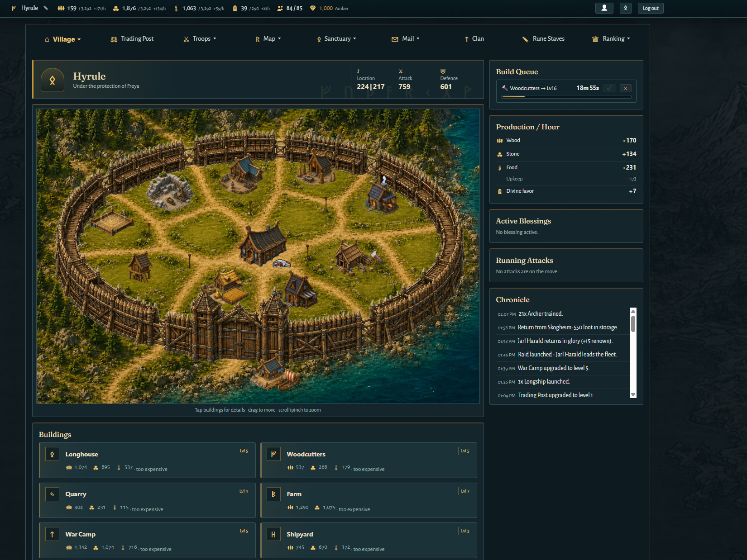Open the Woodcutters building name link
Viewport: 747px width, 560px height.
(306, 454)
